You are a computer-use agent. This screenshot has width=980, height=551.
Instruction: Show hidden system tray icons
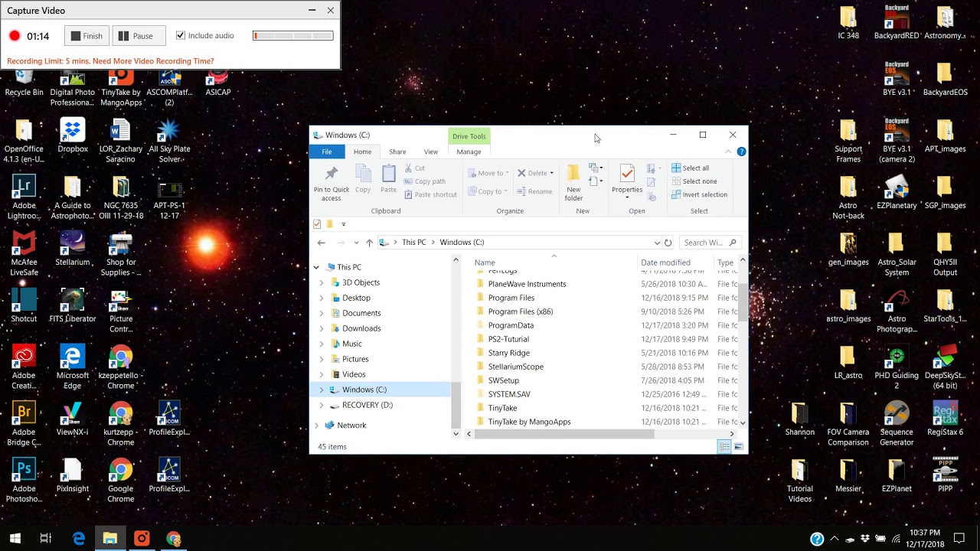(x=835, y=539)
